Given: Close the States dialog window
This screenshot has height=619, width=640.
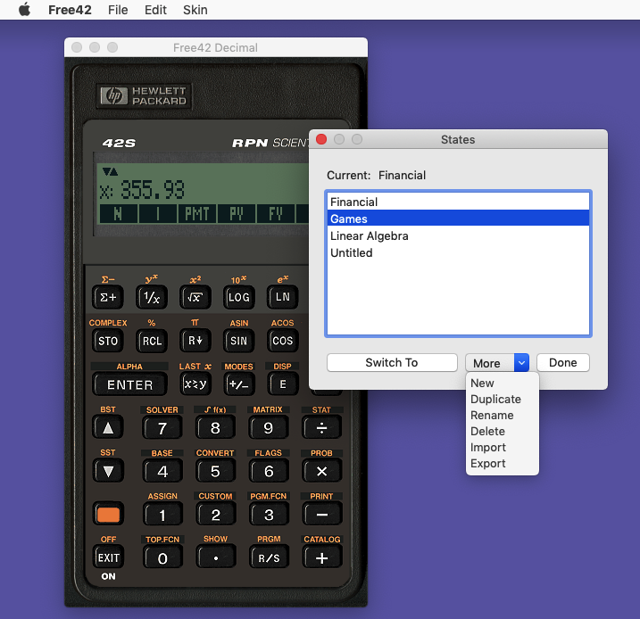Looking at the screenshot, I should pyautogui.click(x=322, y=140).
